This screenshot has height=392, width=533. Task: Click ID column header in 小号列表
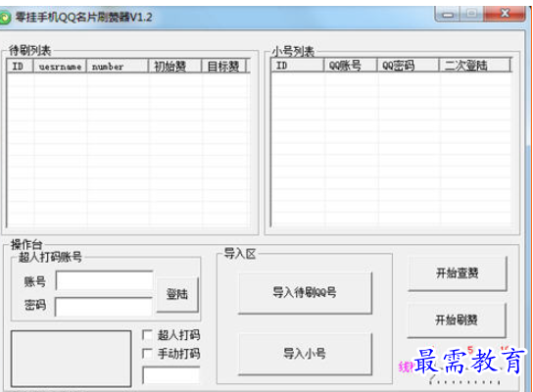click(x=298, y=65)
